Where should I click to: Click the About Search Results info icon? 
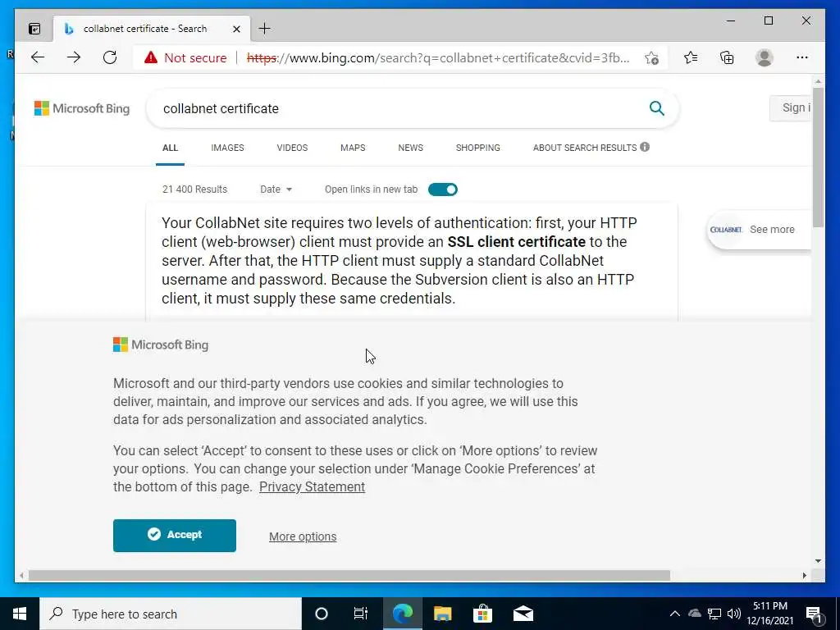point(645,147)
